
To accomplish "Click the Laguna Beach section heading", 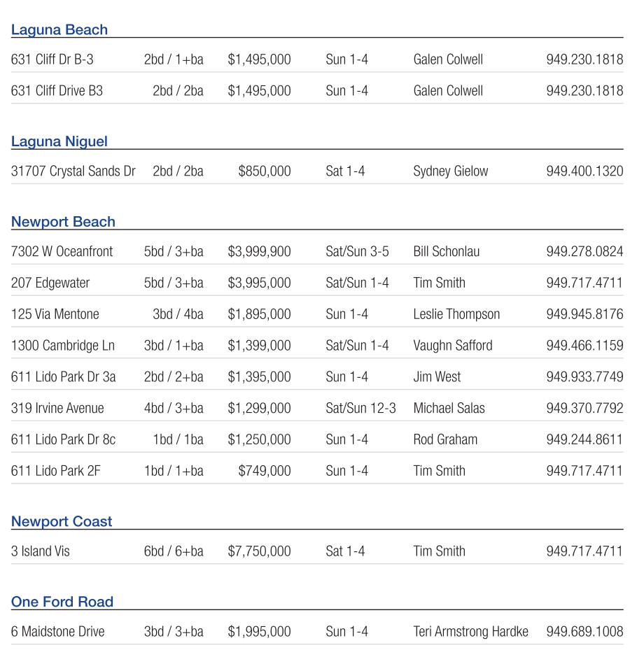I will pos(59,29).
